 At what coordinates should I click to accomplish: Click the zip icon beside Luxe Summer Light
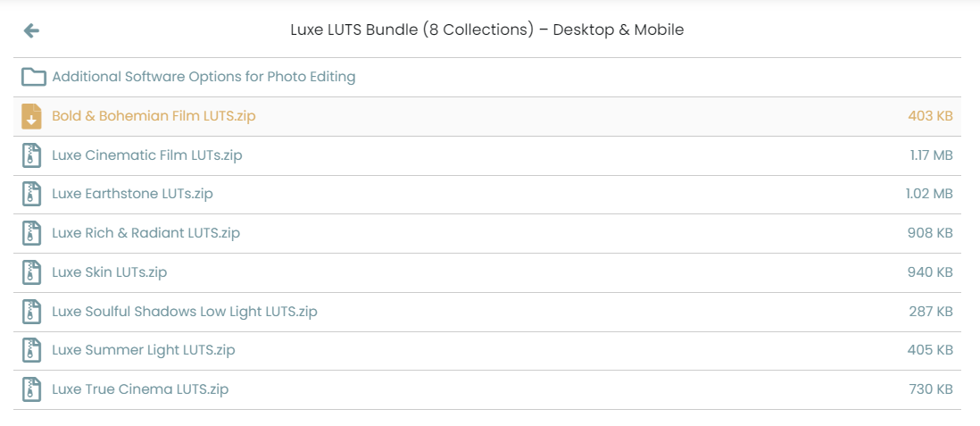pos(31,350)
